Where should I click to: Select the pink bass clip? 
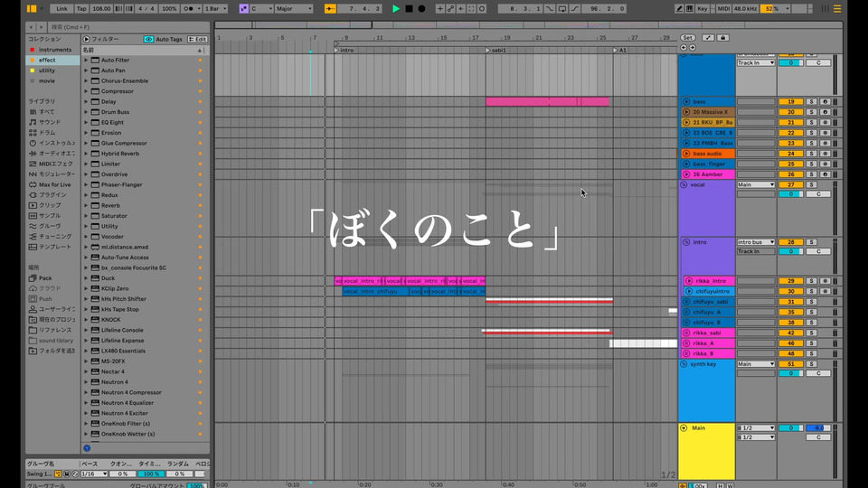pos(548,101)
